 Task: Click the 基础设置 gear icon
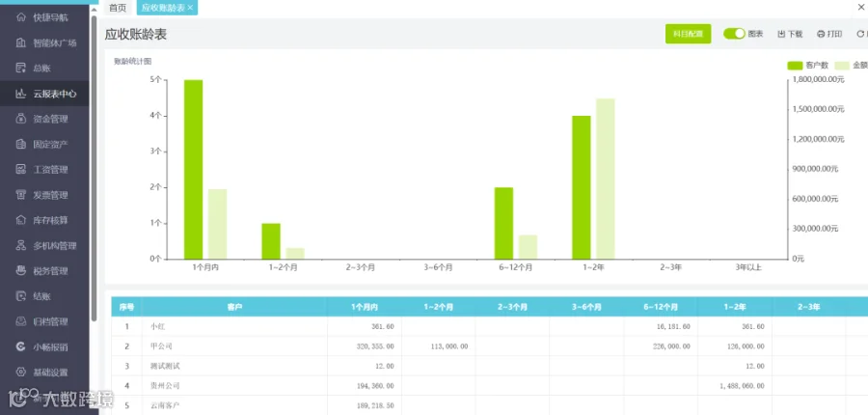tap(21, 372)
